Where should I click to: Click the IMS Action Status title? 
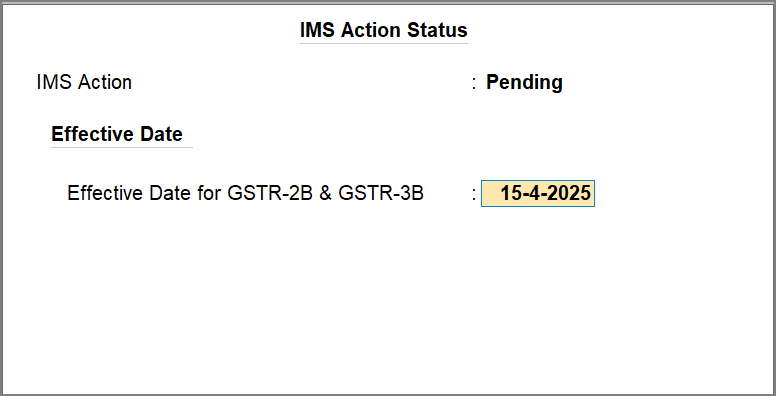(384, 30)
